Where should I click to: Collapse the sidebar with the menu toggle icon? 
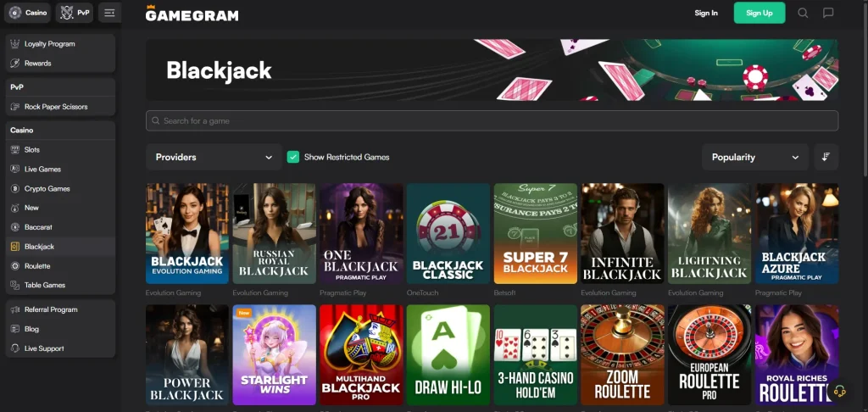[x=109, y=13]
